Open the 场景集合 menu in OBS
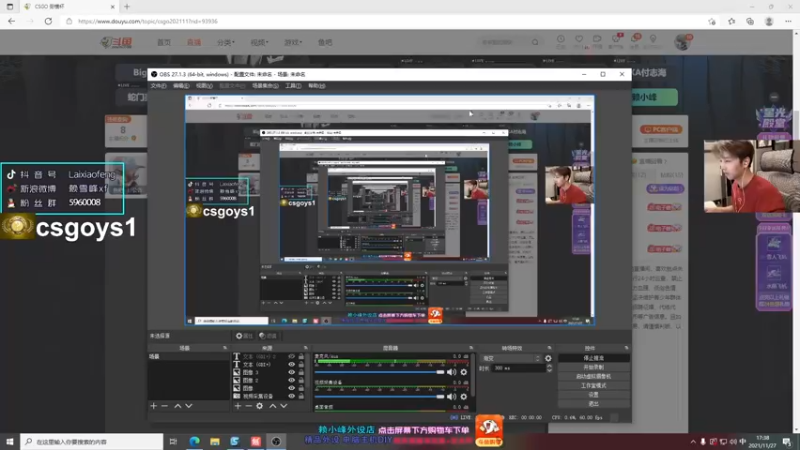 click(x=265, y=86)
